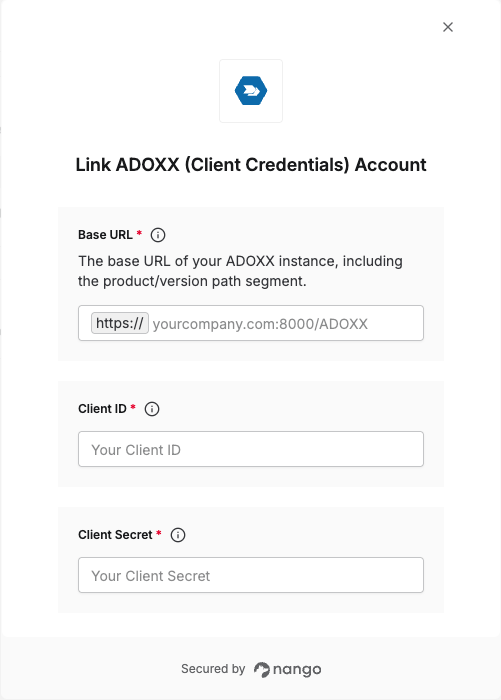The height and width of the screenshot is (700, 501).
Task: Show info tooltip for Base URL
Action: (158, 235)
